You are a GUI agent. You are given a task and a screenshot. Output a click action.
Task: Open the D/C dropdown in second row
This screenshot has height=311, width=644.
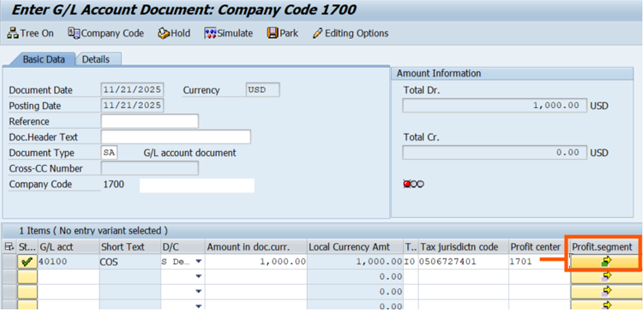click(197, 276)
